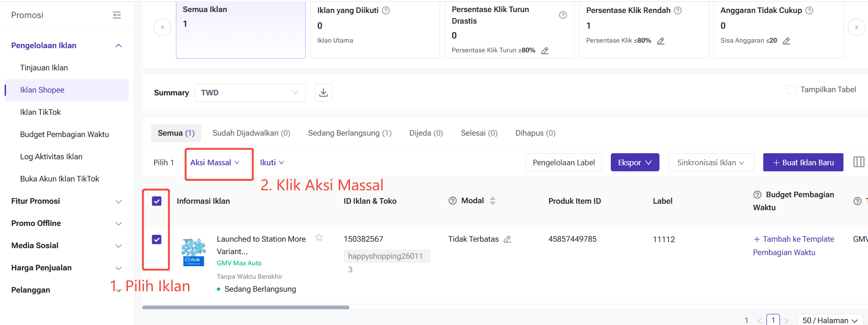Click the favorite star beside the ad name
Viewport: 868px width, 325px height.
pyautogui.click(x=319, y=237)
